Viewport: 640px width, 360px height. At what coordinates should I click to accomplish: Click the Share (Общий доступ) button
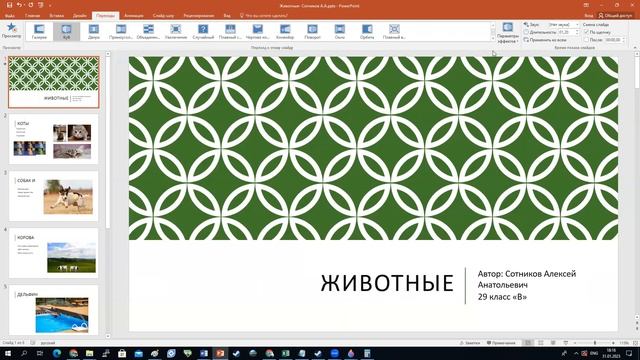coord(616,16)
